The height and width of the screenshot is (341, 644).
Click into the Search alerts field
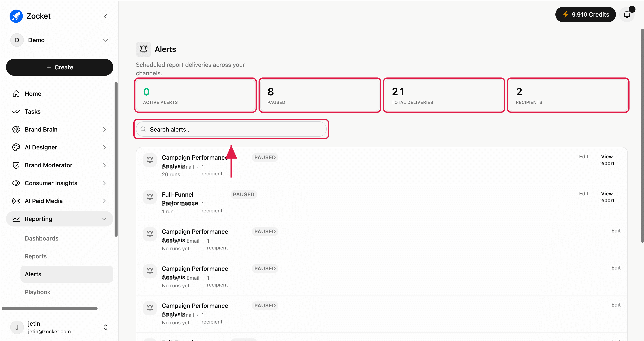tap(231, 129)
